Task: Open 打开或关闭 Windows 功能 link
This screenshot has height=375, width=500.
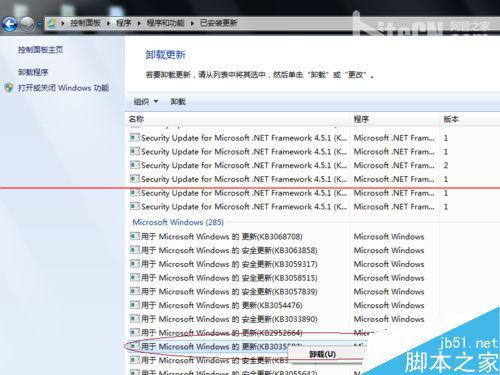Action: pos(63,88)
